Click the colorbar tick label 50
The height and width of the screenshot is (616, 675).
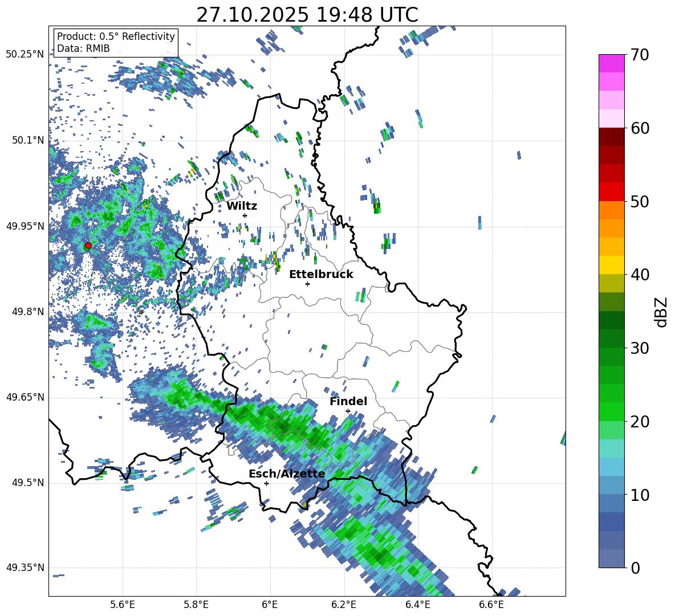tap(640, 201)
